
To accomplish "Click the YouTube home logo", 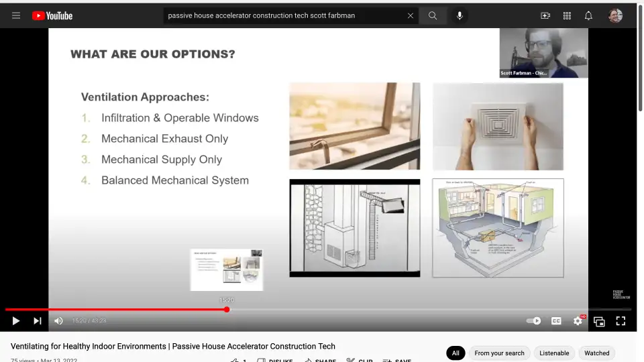I will pos(52,15).
